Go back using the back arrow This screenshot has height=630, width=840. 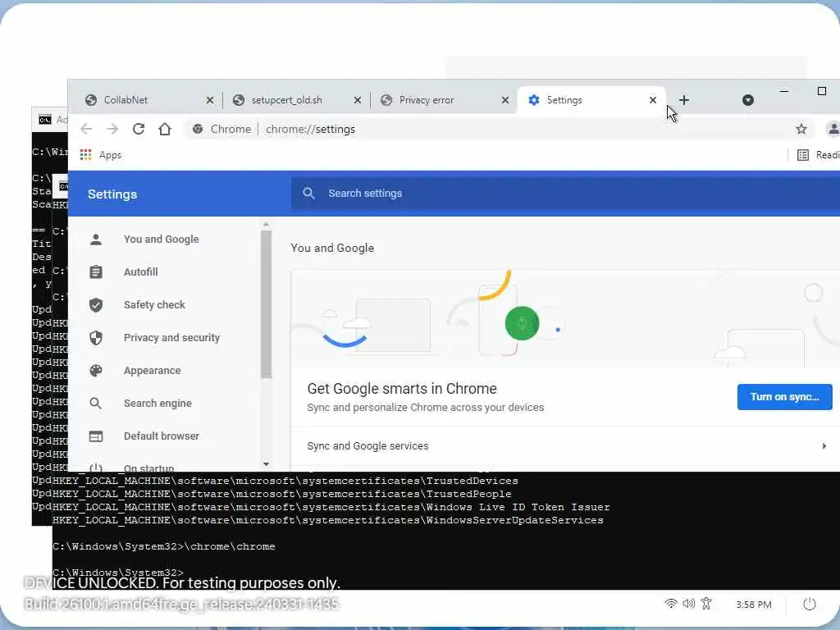86,129
